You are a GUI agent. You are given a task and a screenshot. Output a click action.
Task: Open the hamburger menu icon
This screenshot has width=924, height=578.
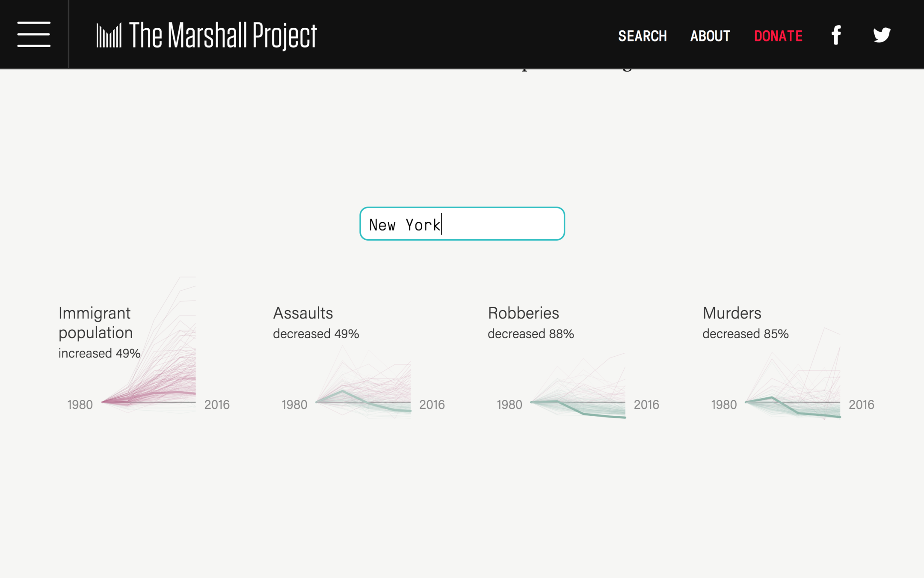point(34,34)
